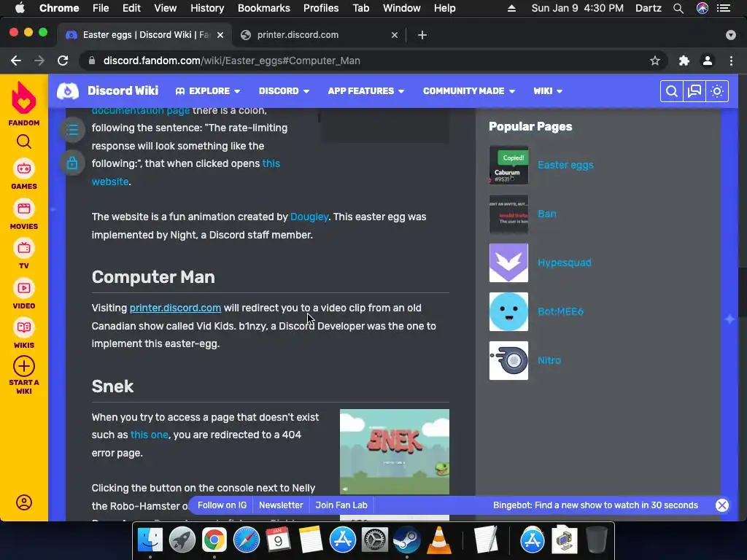
Task: Click the Newsletter button
Action: pyautogui.click(x=281, y=505)
